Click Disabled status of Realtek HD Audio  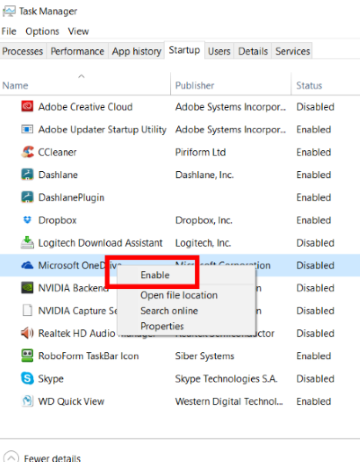click(x=315, y=333)
